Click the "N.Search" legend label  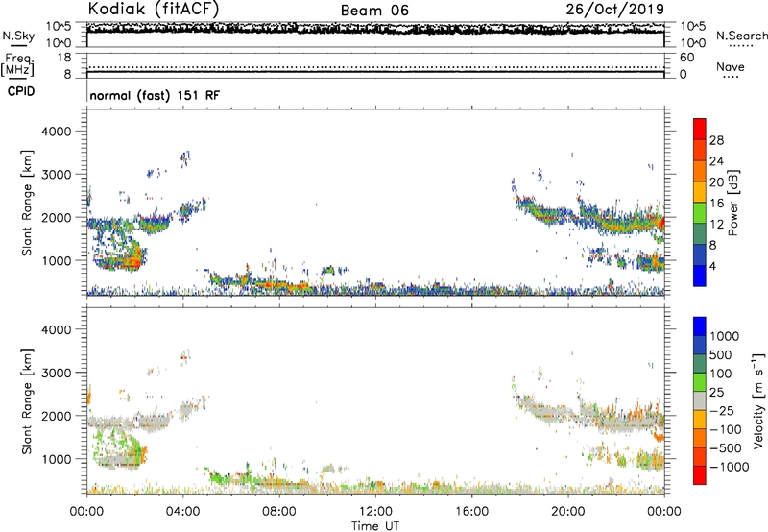pyautogui.click(x=741, y=36)
